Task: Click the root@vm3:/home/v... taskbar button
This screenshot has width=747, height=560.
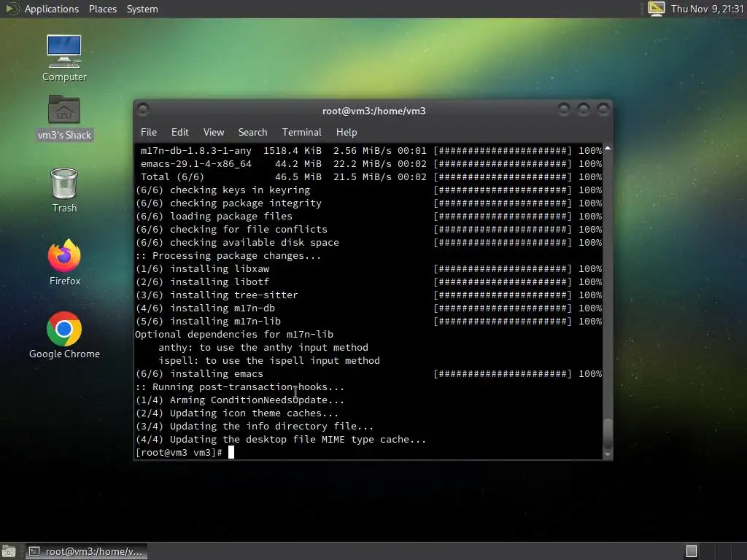Action: coord(86,551)
